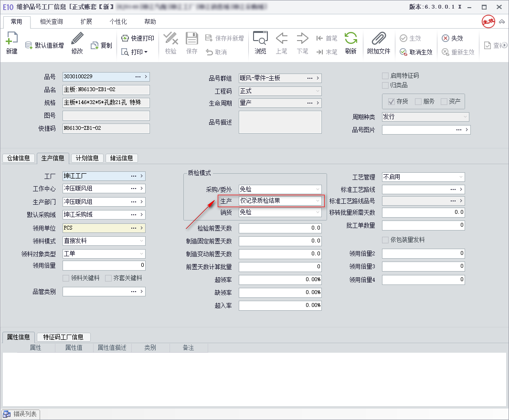This screenshot has height=420, width=509.
Task: Click the 品号群组 ellipsis lookup button
Action: [310, 78]
